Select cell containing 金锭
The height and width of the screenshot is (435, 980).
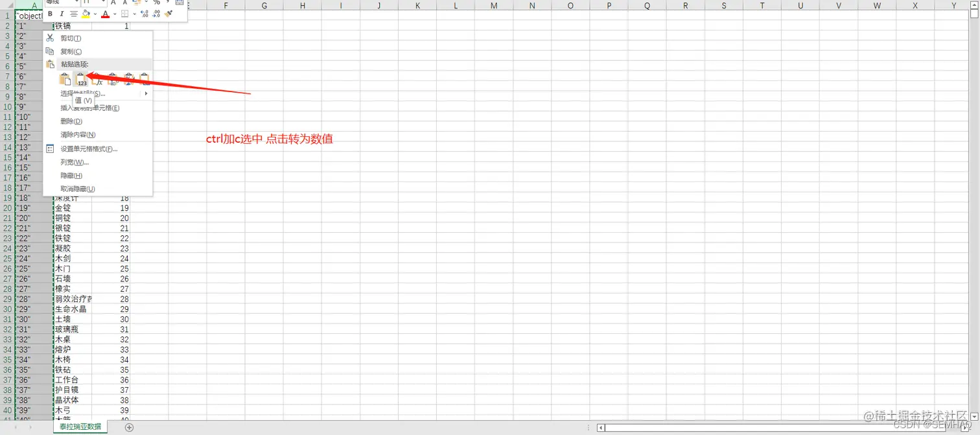[73, 208]
